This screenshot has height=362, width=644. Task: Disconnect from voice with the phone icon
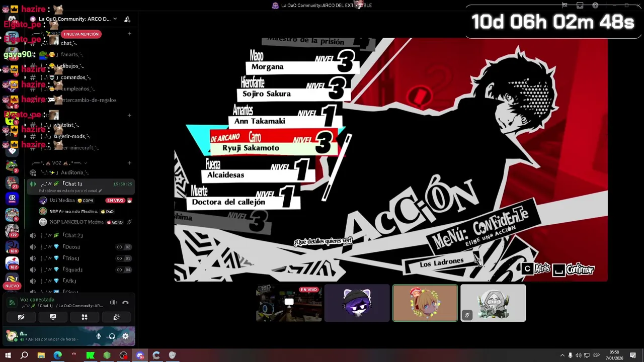tap(125, 302)
